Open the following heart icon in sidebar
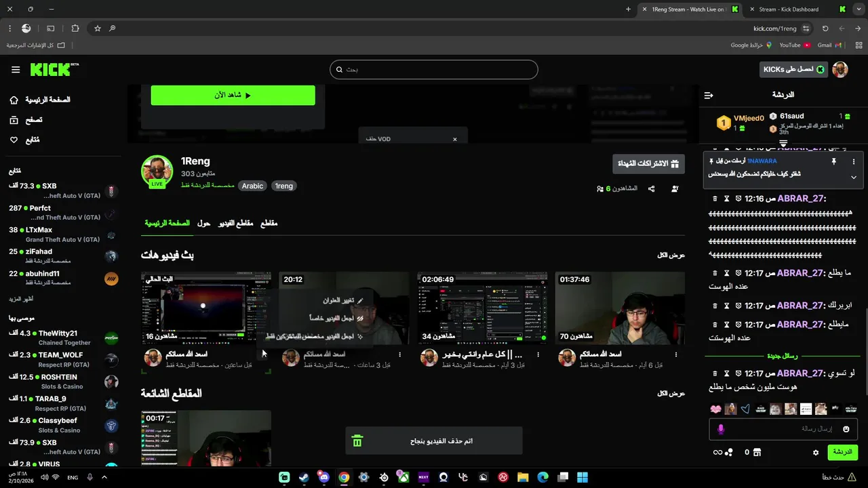This screenshot has height=488, width=868. click(14, 140)
